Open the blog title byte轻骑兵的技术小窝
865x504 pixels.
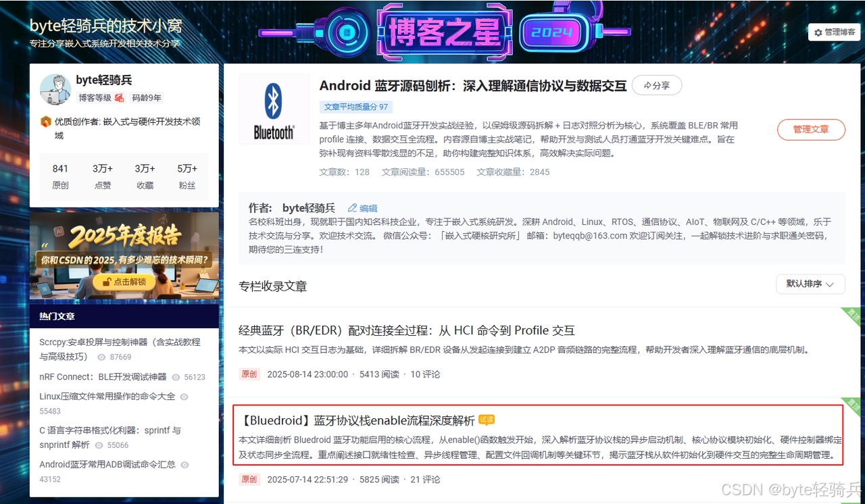pos(105,26)
